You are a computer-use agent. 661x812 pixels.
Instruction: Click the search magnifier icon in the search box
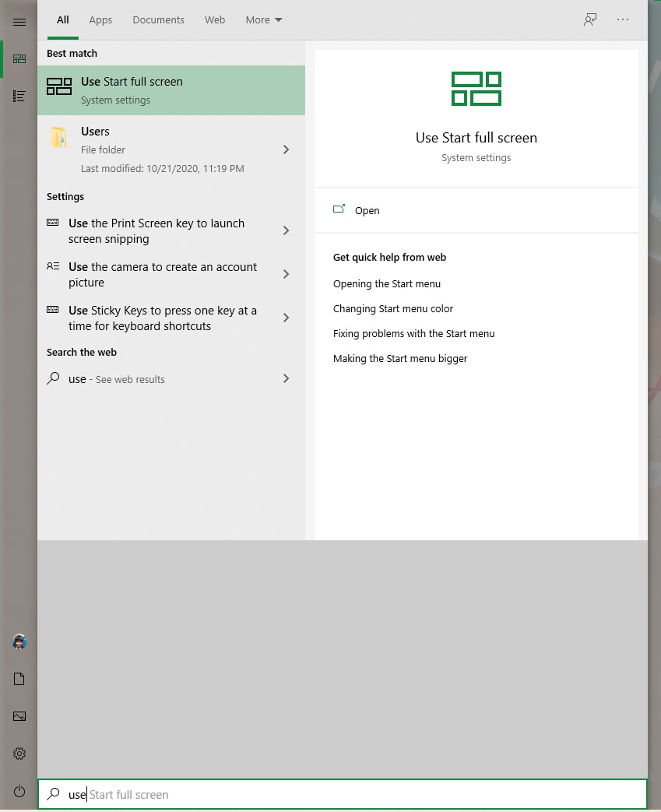pos(53,794)
